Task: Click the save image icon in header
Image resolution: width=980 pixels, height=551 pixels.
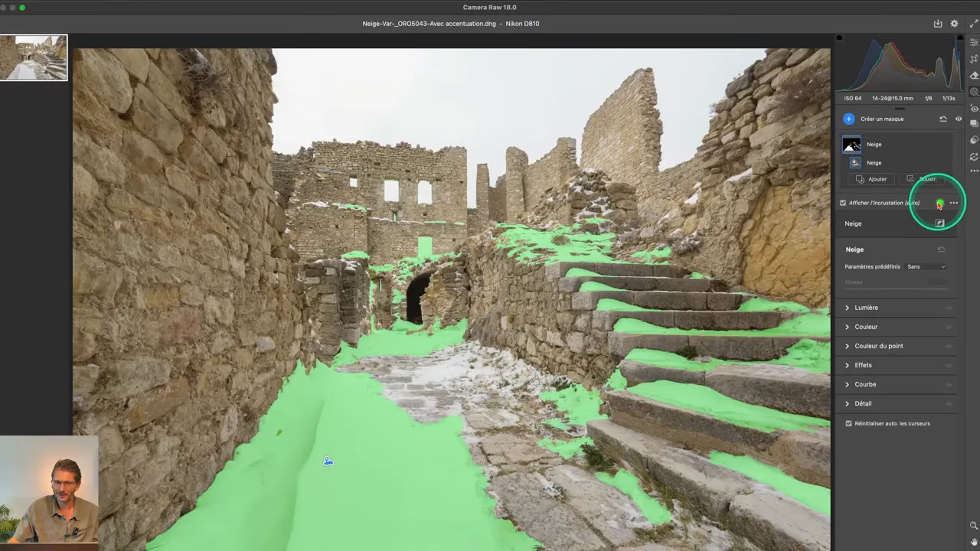Action: [x=938, y=24]
